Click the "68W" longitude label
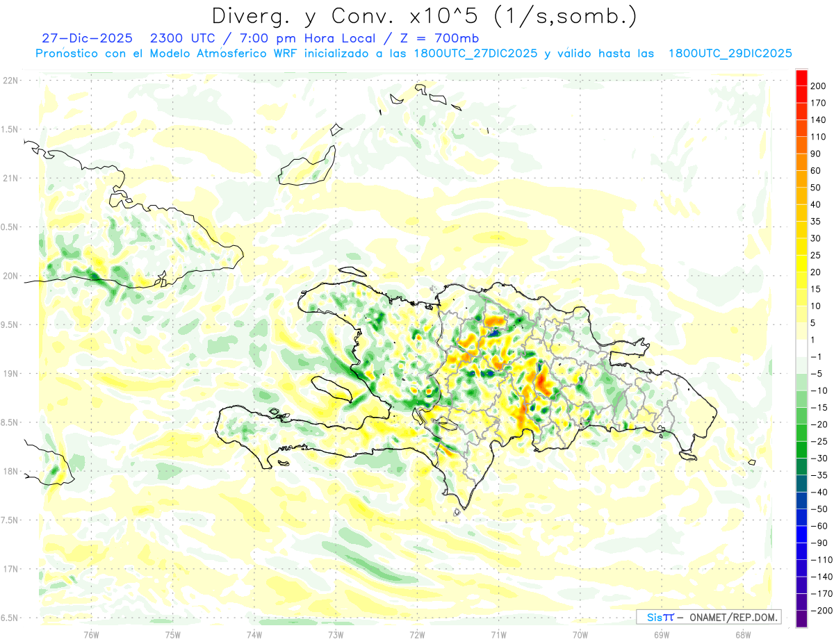The width and height of the screenshot is (834, 644). point(743,634)
